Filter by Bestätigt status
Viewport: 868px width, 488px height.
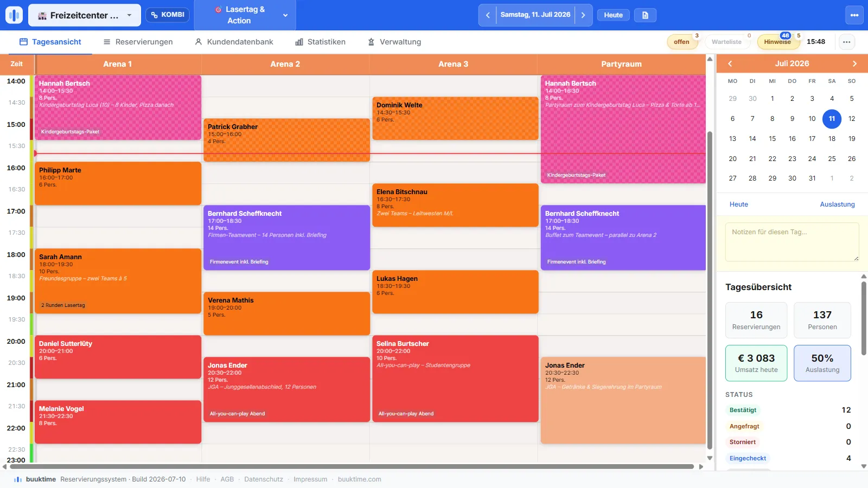pyautogui.click(x=743, y=410)
